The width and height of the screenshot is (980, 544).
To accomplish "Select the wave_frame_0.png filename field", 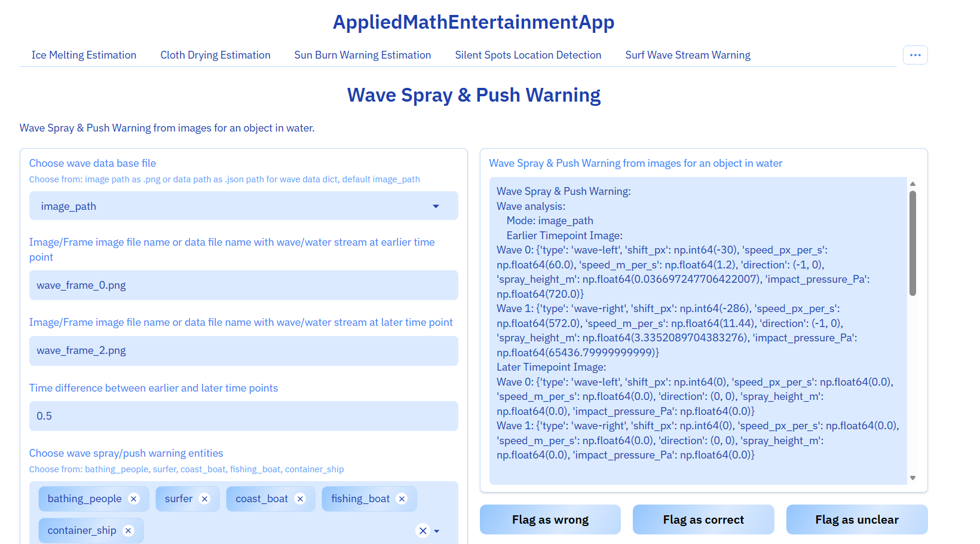I will (x=243, y=285).
